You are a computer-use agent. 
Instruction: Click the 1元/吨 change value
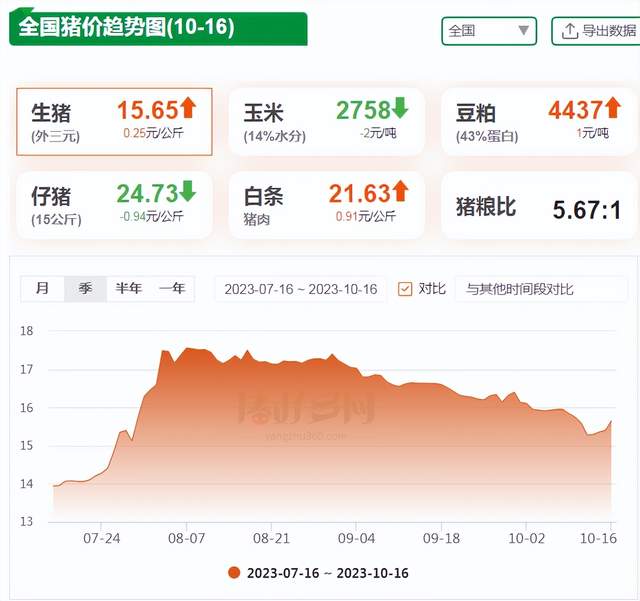[x=592, y=133]
